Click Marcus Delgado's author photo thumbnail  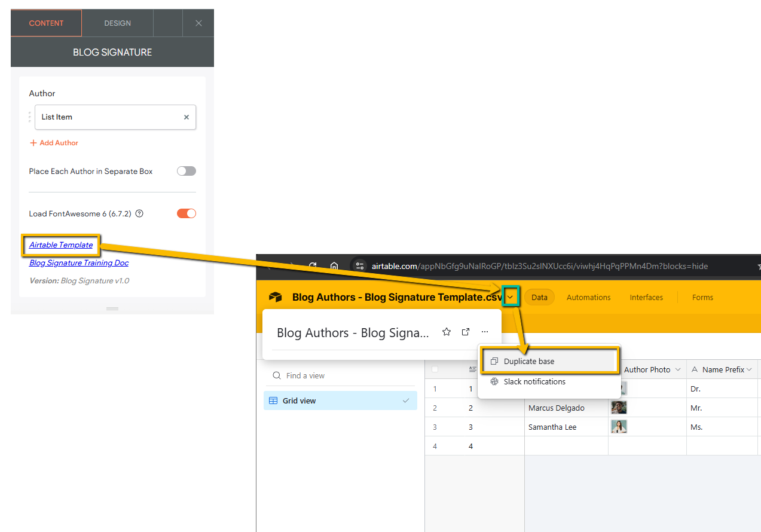pyautogui.click(x=619, y=408)
